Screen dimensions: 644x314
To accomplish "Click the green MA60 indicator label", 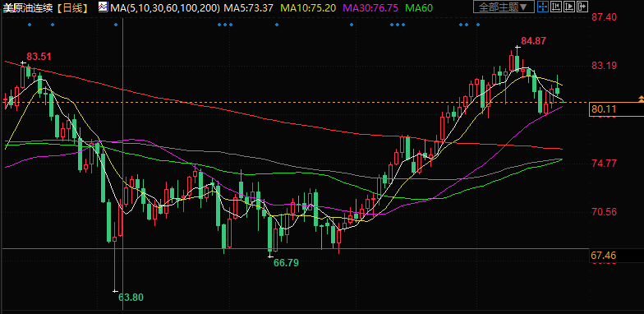I will (418, 7).
